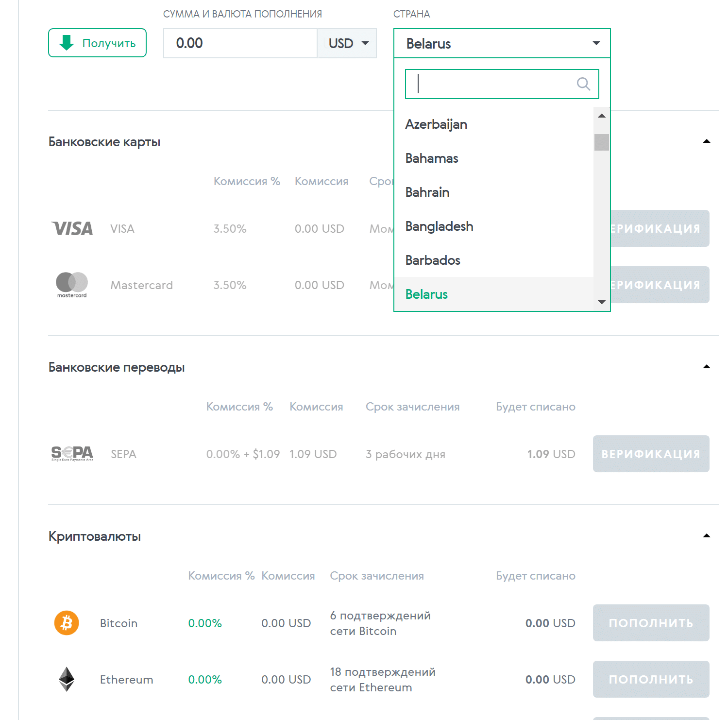Click the country list scrollbar thumb
The height and width of the screenshot is (720, 728).
coord(602,142)
